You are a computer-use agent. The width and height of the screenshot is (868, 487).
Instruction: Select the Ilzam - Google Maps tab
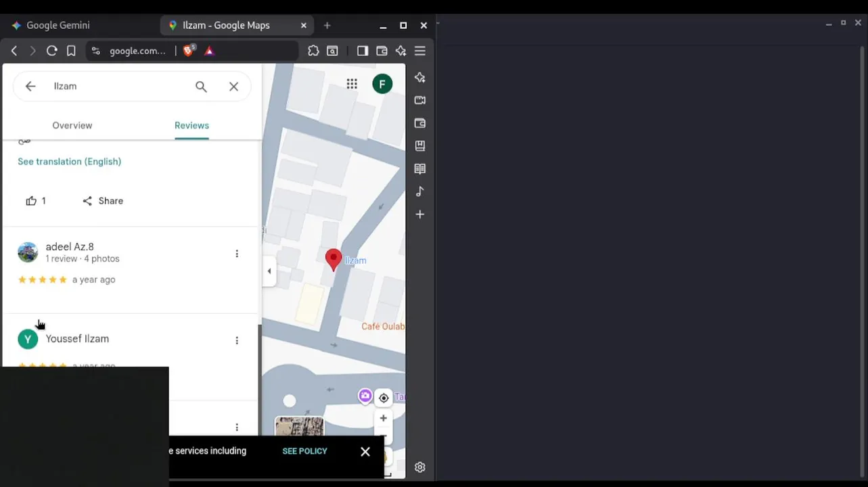226,25
